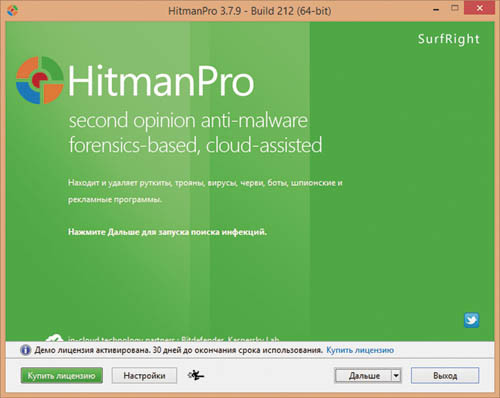Click the kicking-man icon beside Настройки
Image resolution: width=500 pixels, height=398 pixels.
tap(196, 375)
